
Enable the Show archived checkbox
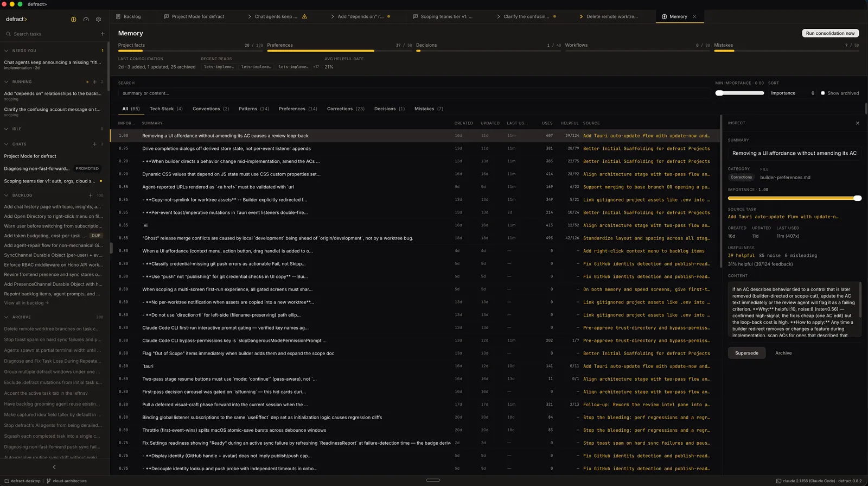[x=823, y=93]
